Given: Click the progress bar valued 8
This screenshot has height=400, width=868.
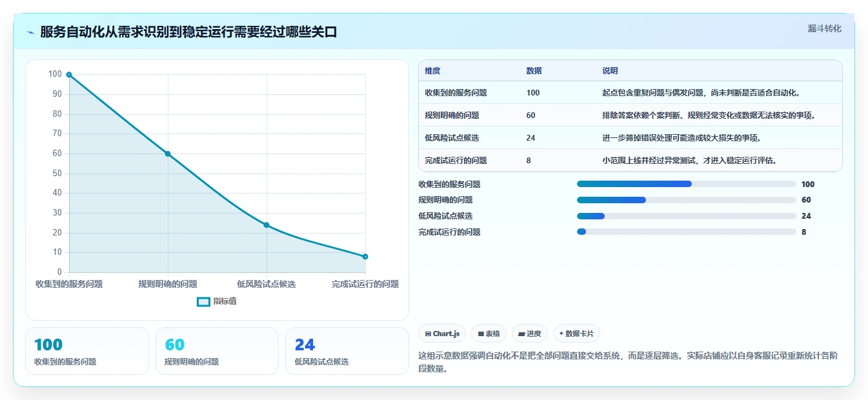Looking at the screenshot, I should [x=687, y=232].
